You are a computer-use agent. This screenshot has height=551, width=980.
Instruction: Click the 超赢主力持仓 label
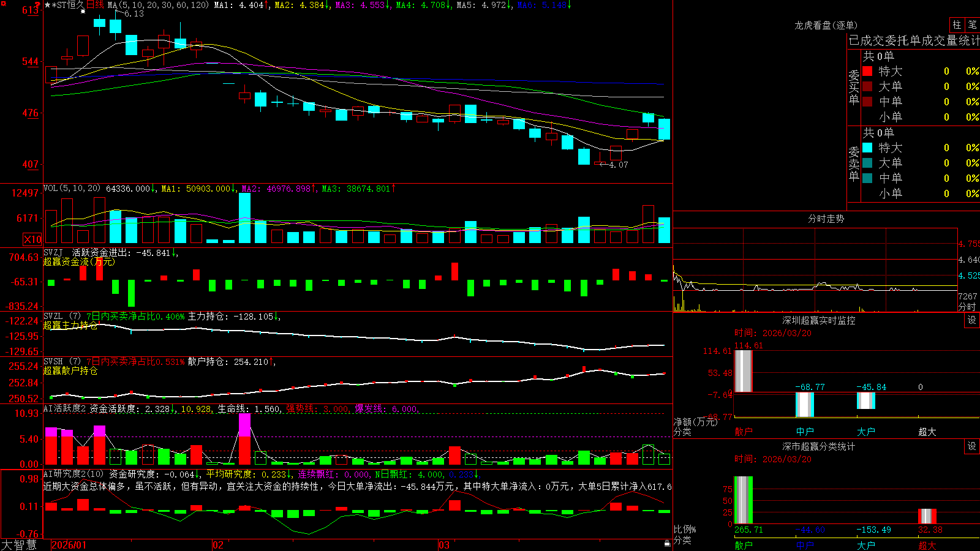(x=70, y=325)
